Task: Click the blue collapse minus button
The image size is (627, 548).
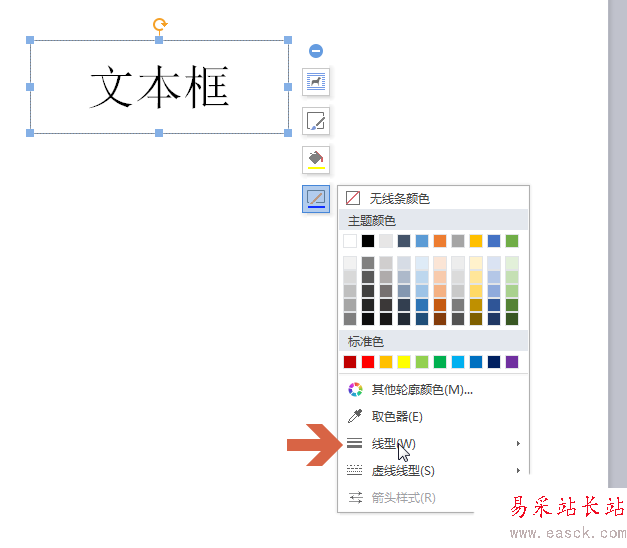Action: [x=316, y=51]
